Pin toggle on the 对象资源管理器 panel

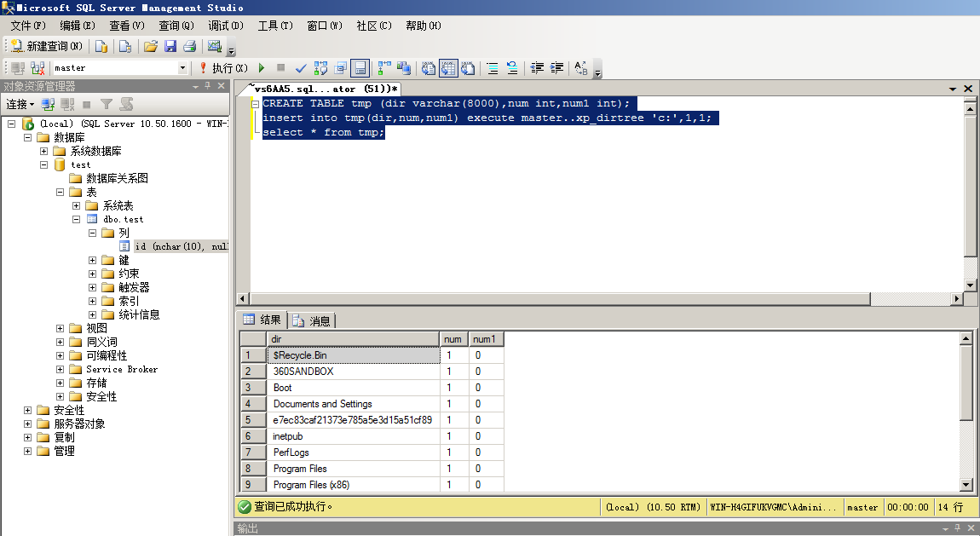208,86
